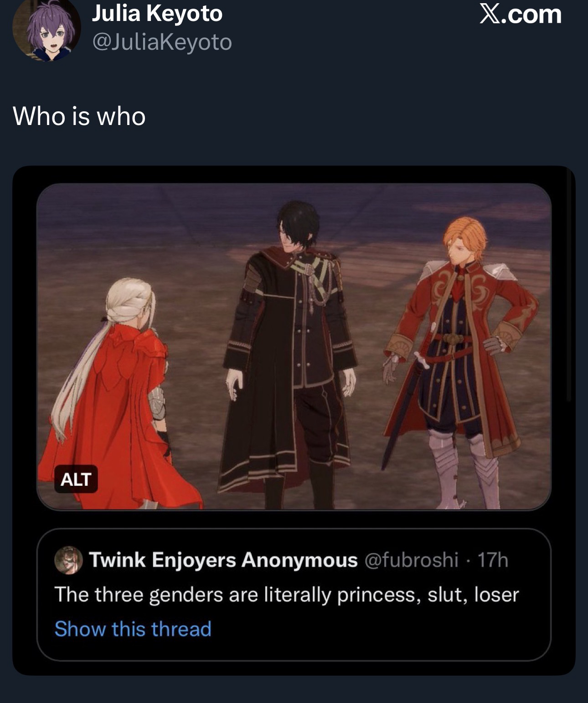This screenshot has width=588, height=703.
Task: Click the 17h timestamp
Action: tap(493, 560)
